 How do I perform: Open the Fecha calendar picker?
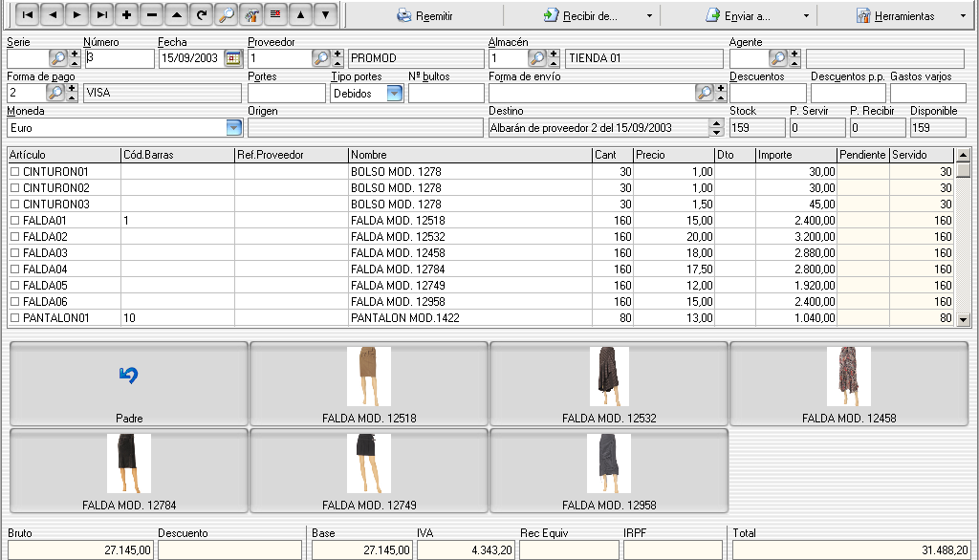(x=232, y=58)
